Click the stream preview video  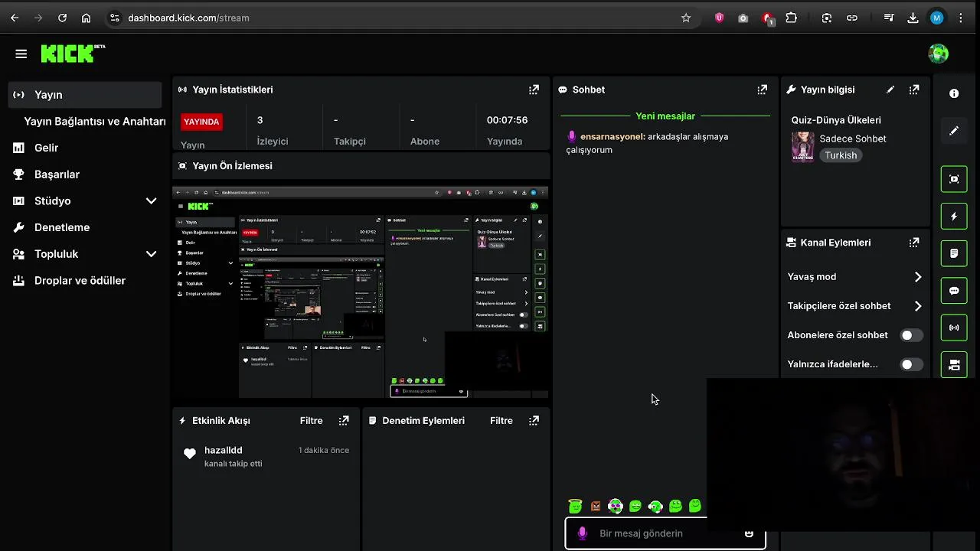pos(361,292)
